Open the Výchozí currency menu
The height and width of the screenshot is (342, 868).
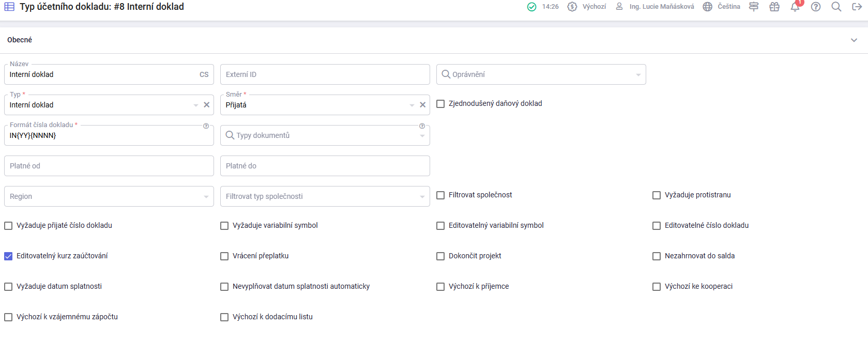click(587, 7)
